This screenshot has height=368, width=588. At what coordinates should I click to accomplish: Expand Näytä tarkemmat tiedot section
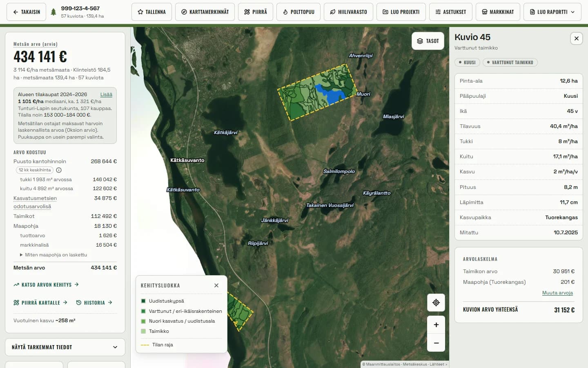pos(65,347)
